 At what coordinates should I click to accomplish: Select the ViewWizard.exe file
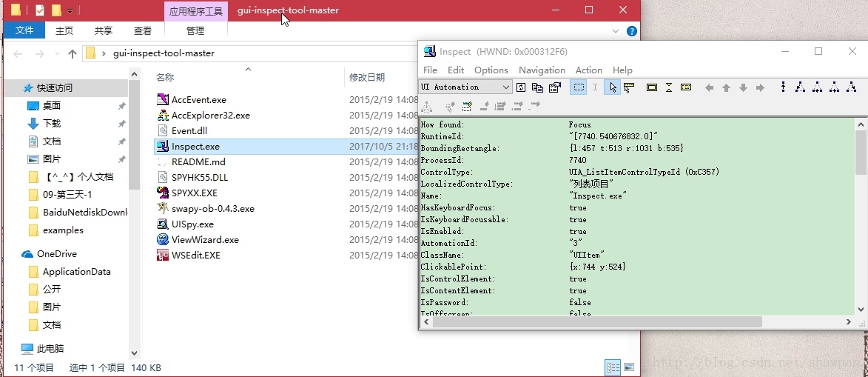[x=205, y=239]
